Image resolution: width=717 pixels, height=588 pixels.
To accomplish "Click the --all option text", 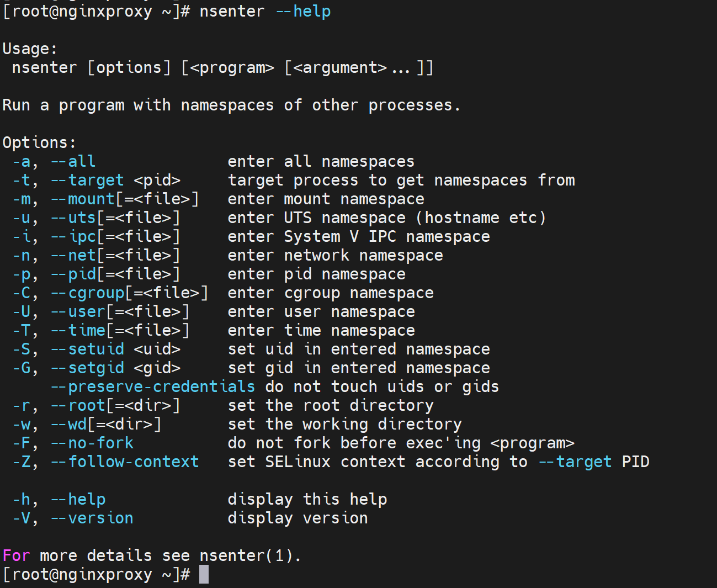I will pyautogui.click(x=73, y=161).
